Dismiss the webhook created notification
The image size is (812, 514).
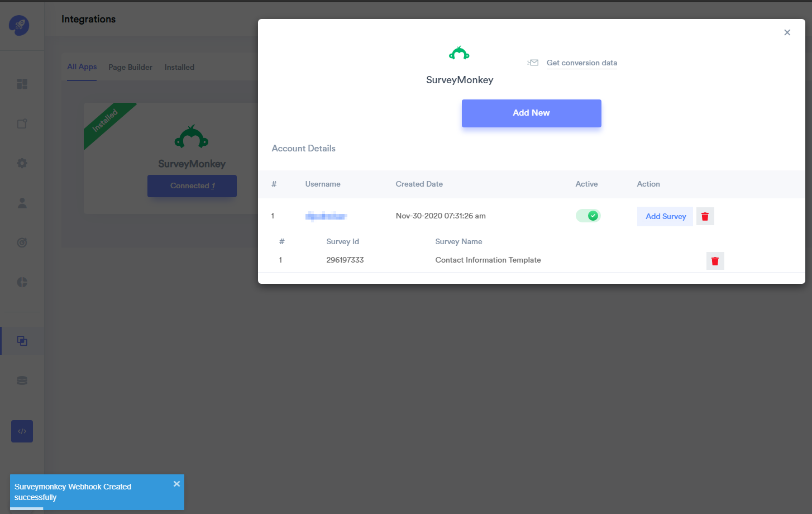(176, 484)
